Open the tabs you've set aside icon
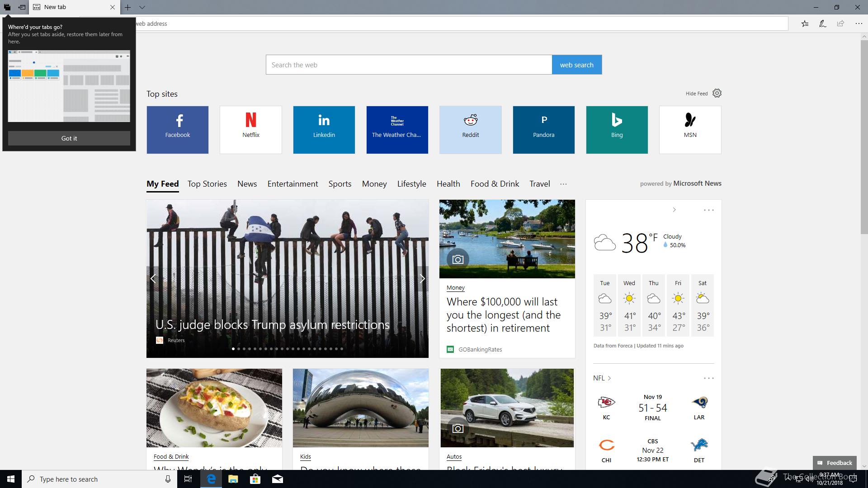868x488 pixels. (x=7, y=7)
